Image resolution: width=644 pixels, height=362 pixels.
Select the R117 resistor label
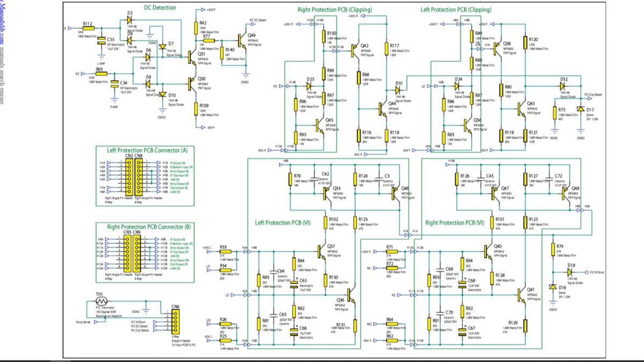394,45
